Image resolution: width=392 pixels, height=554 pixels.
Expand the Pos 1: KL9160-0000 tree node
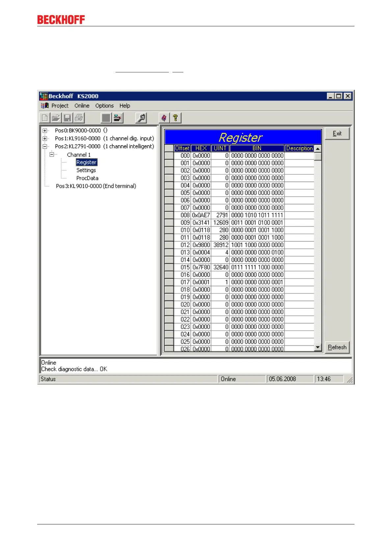coord(45,138)
